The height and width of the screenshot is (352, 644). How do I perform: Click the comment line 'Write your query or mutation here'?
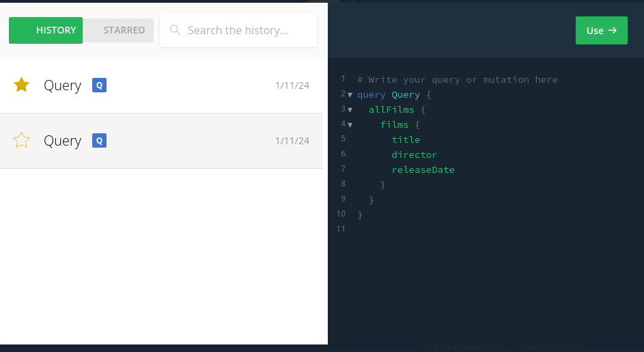click(x=458, y=80)
